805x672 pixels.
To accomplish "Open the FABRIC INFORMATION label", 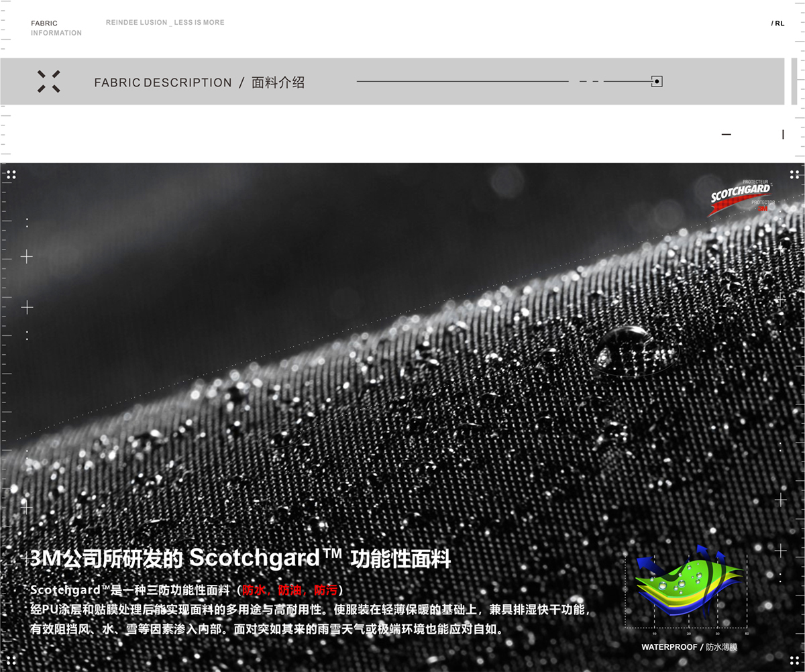I will [x=56, y=28].
